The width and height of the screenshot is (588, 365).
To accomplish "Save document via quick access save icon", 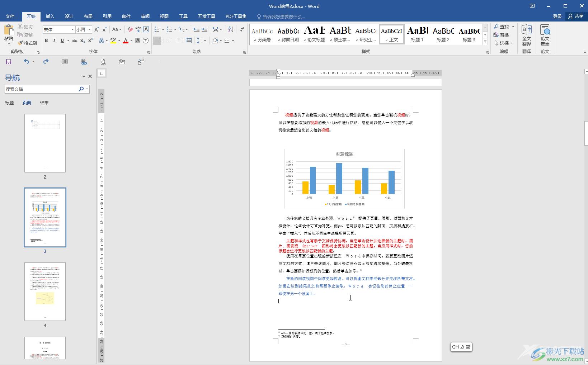I will pos(9,62).
